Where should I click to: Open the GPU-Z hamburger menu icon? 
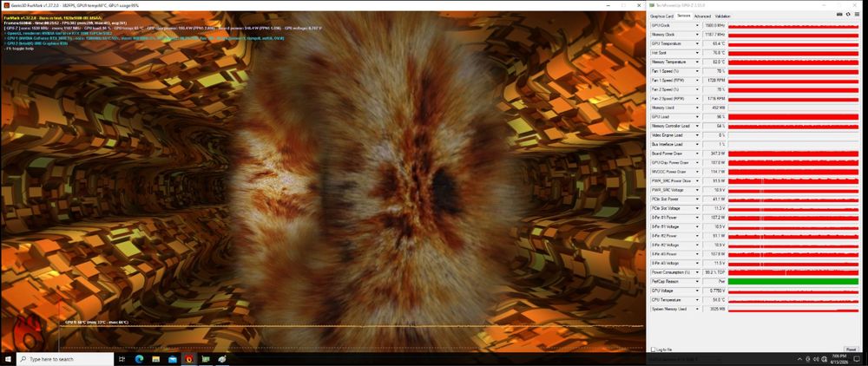(x=857, y=14)
